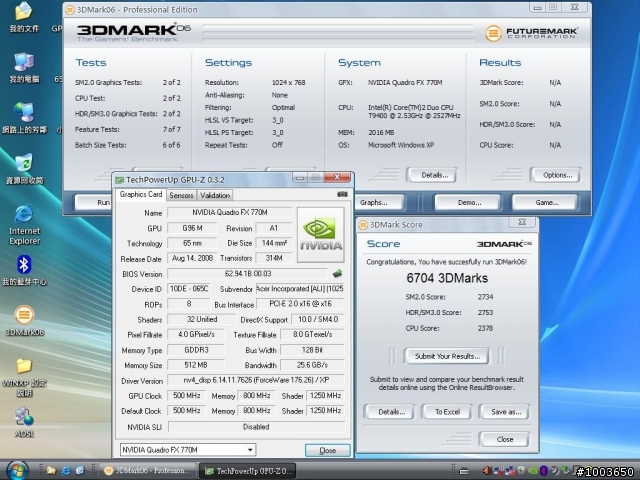The height and width of the screenshot is (480, 640).
Task: Click the BIOS save chip icon in GPU-Z
Action: (337, 273)
